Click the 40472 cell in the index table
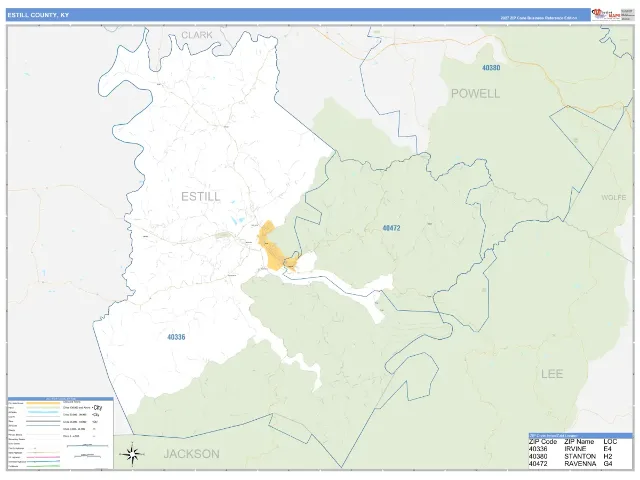Image resolution: width=640 pixels, height=480 pixels. pos(538,464)
